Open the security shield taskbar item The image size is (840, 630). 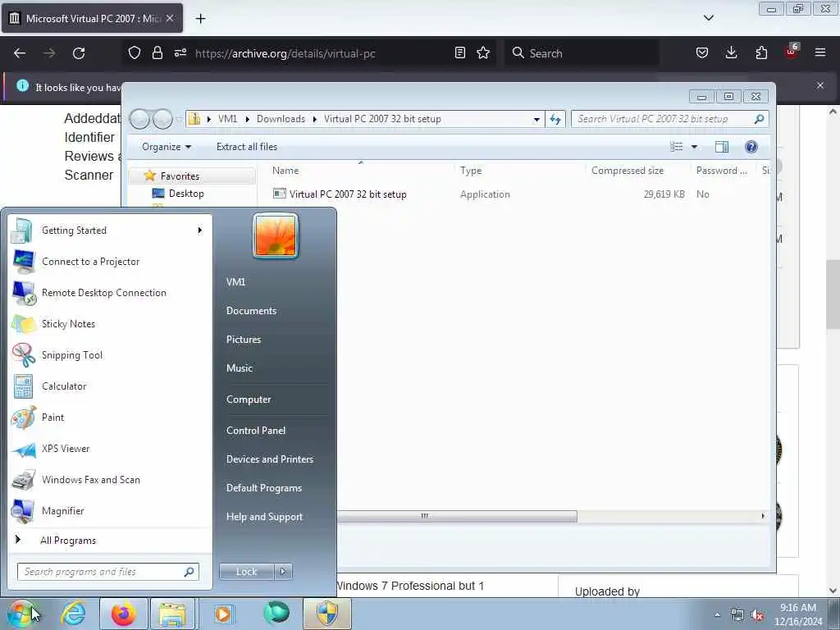(327, 614)
